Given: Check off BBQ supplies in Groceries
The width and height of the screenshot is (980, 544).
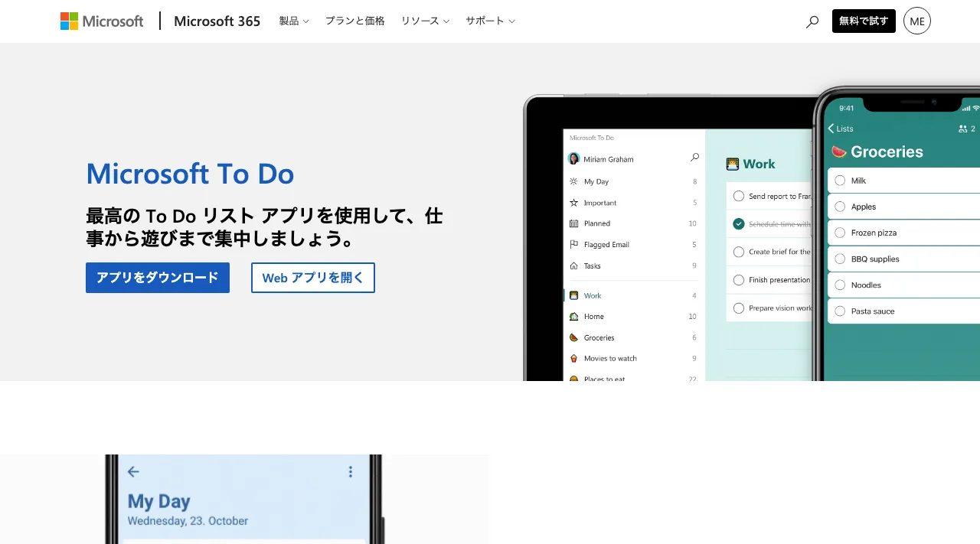Looking at the screenshot, I should coord(840,259).
